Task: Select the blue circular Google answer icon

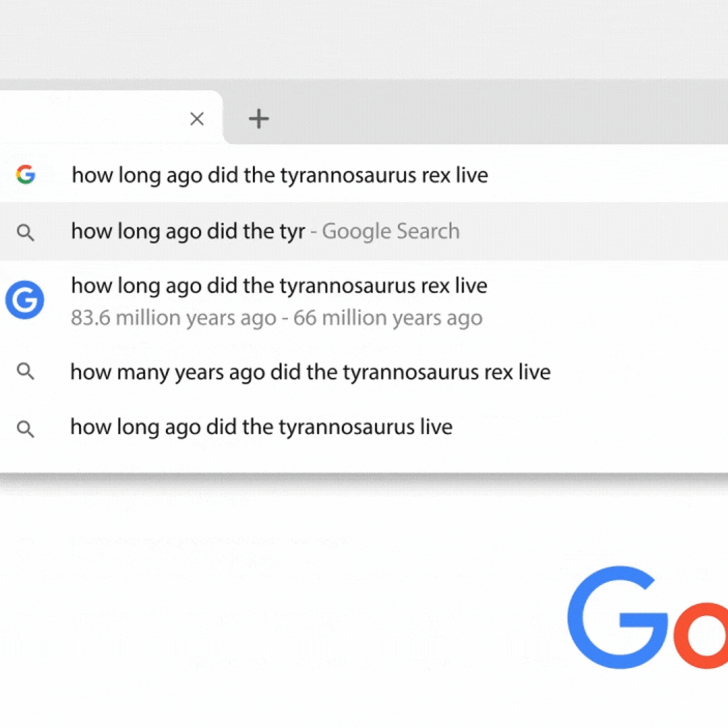Action: click(25, 301)
